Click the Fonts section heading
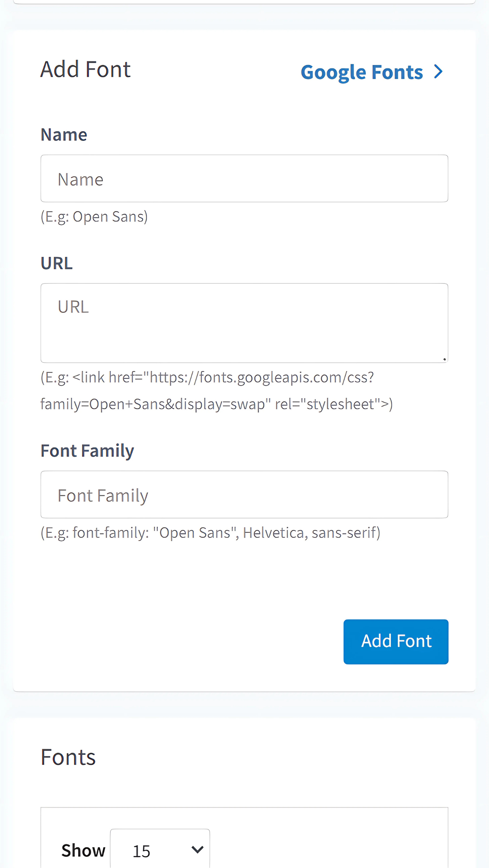 point(68,757)
